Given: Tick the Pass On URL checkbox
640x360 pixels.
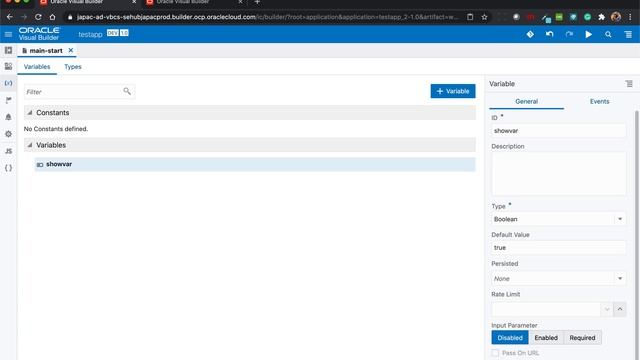Looking at the screenshot, I should [495, 353].
